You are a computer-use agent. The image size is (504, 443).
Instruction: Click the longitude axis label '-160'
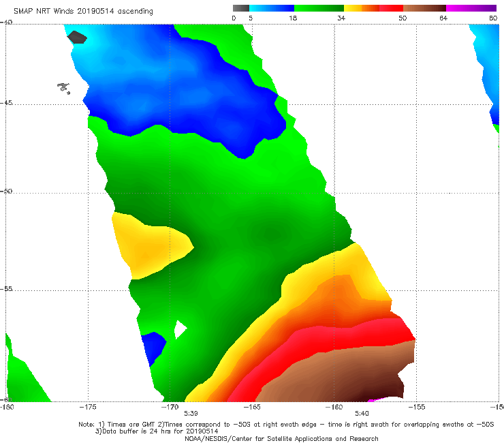coord(334,407)
